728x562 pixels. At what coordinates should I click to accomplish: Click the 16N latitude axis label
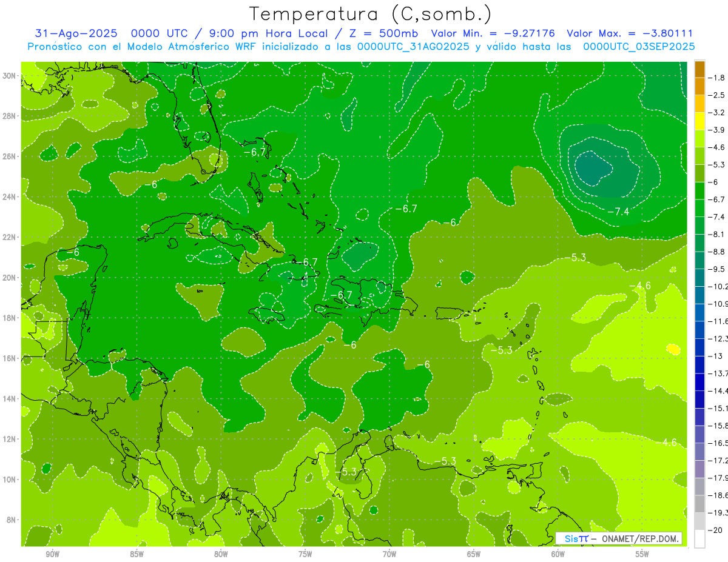tap(10, 358)
